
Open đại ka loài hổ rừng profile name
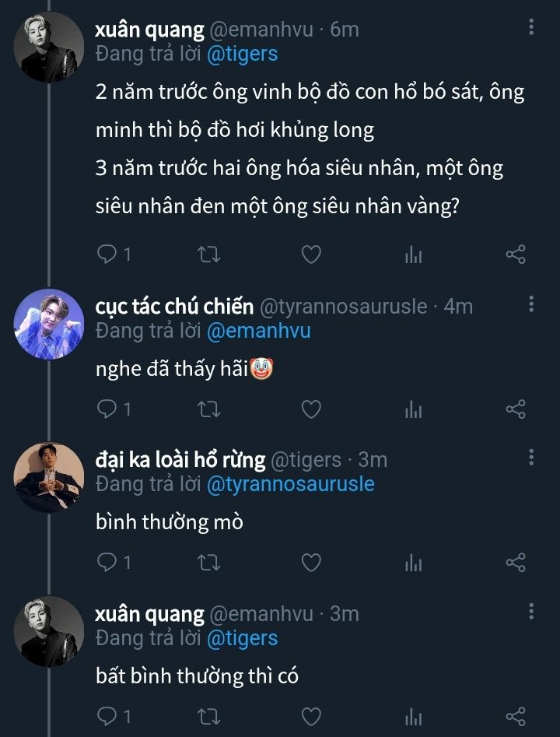[x=180, y=461]
